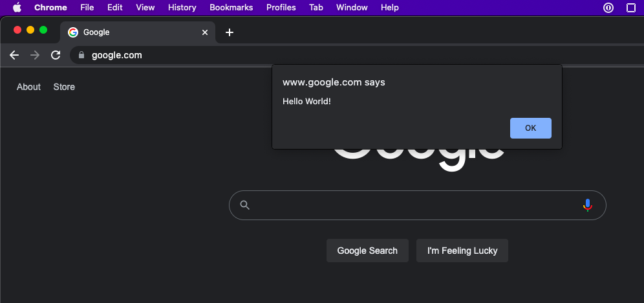
Task: Click the lock icon in address bar
Action: pos(81,55)
